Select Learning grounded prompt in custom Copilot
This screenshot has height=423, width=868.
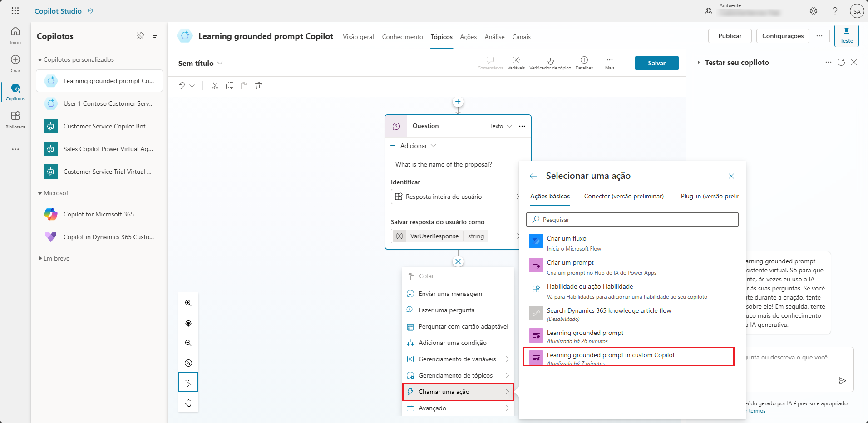point(629,357)
